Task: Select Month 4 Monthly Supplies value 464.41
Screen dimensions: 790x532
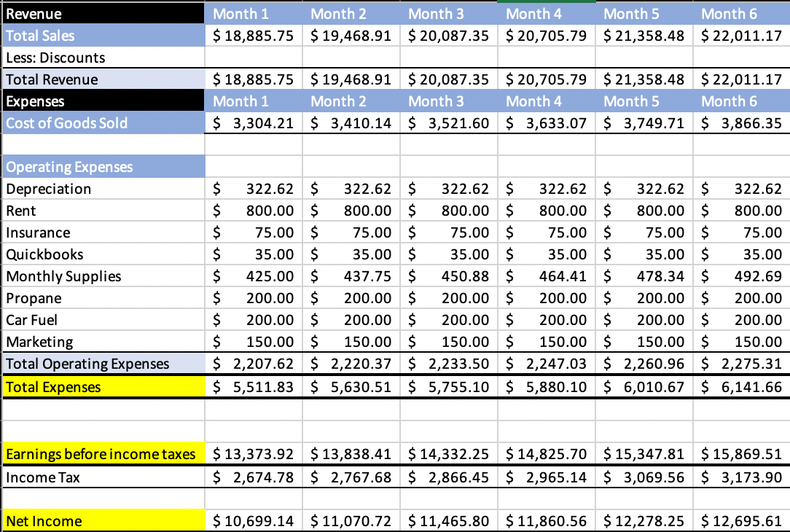Action: click(547, 276)
